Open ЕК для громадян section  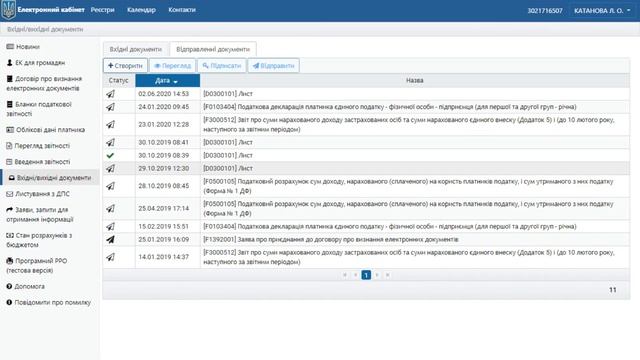click(36, 62)
